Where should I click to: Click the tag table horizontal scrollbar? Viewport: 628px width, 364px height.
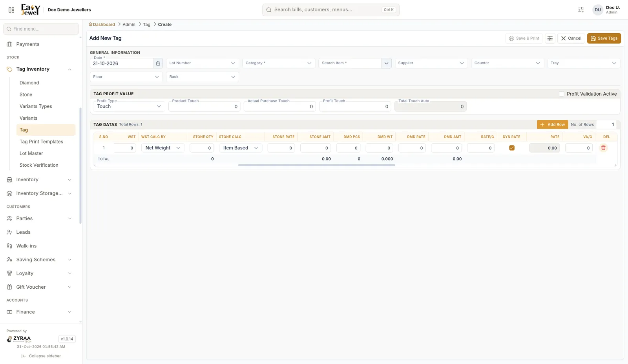pos(316,165)
